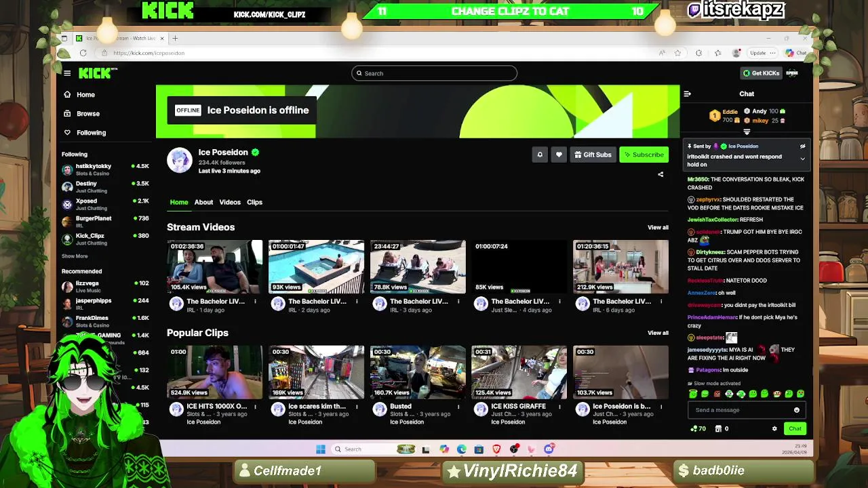Switch to the Videos tab
Image resolution: width=868 pixels, height=488 pixels.
click(x=230, y=202)
